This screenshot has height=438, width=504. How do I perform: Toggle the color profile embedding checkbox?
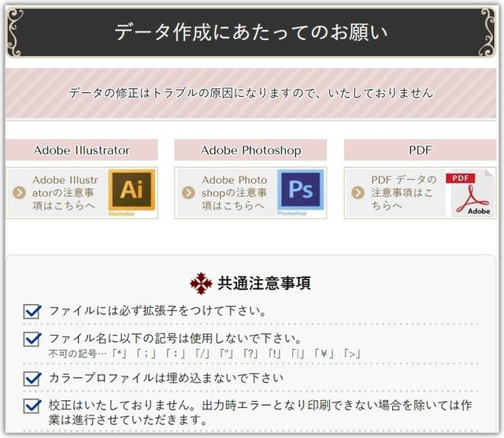(32, 378)
